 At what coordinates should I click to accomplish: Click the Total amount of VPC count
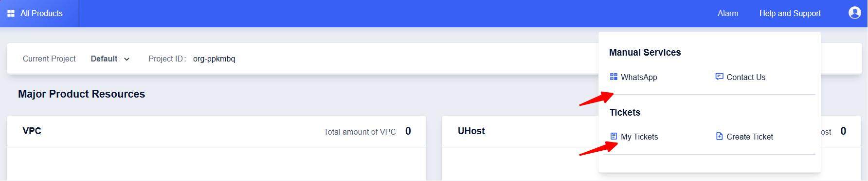pyautogui.click(x=408, y=131)
